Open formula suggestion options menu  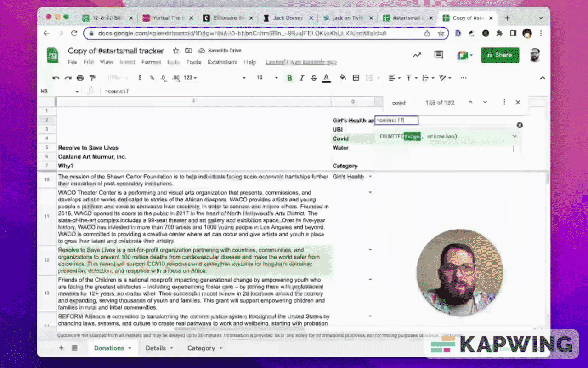coord(514,149)
